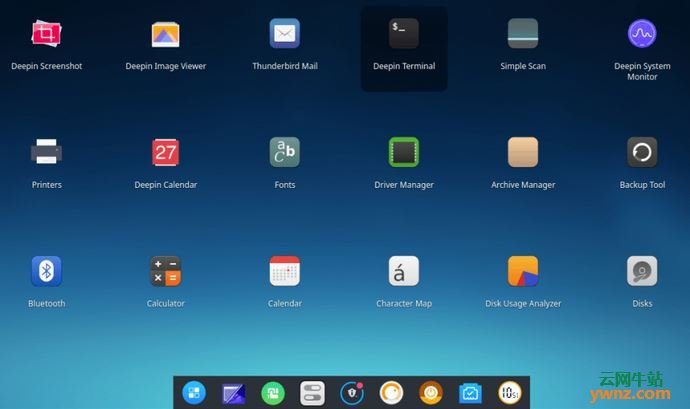This screenshot has height=409, width=690.
Task: Open Bluetooth app
Action: [47, 271]
